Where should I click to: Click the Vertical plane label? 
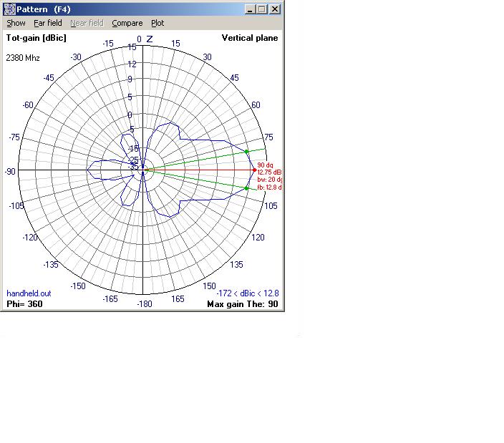click(250, 38)
